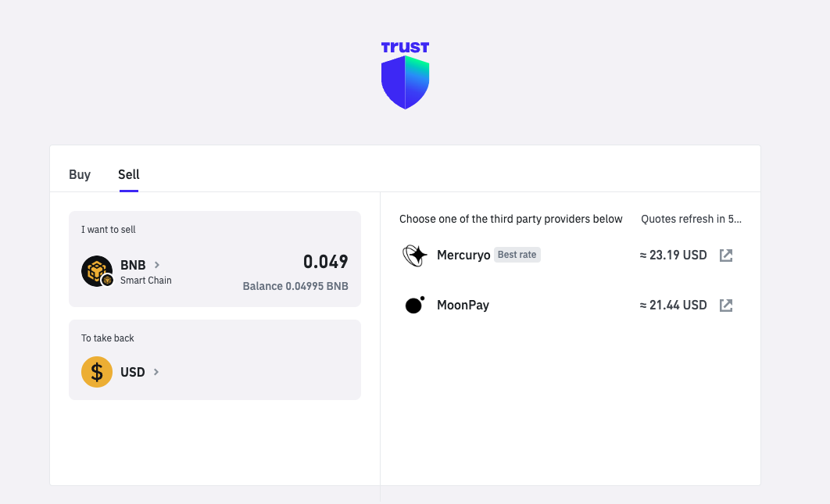This screenshot has height=504, width=830.
Task: Click the MoonPay provider logo
Action: (414, 305)
